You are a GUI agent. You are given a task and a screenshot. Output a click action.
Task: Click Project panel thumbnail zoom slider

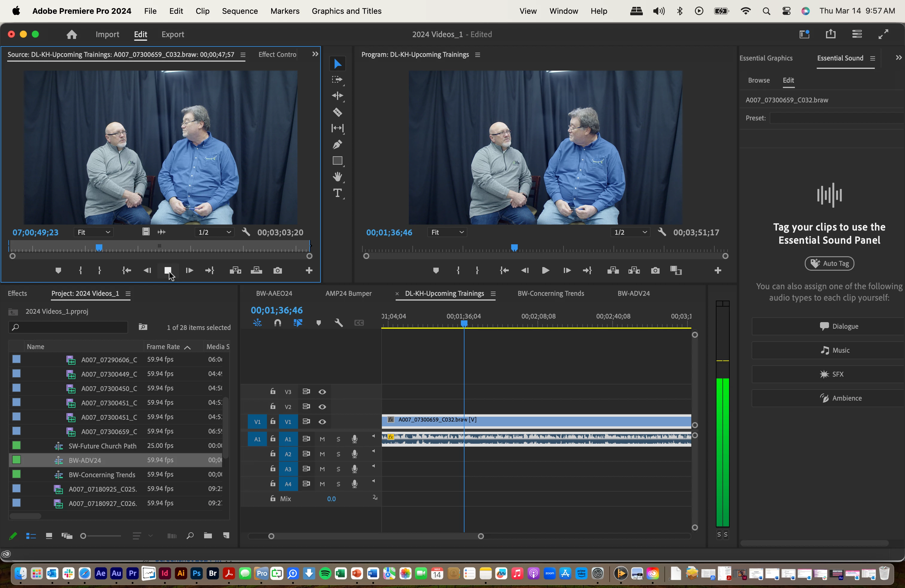pos(83,536)
